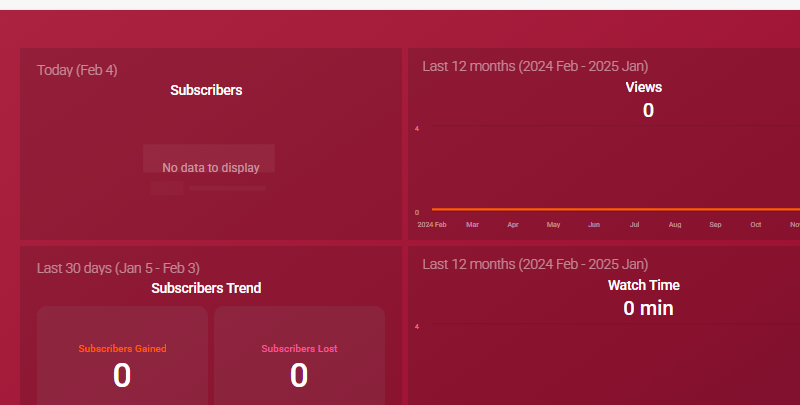This screenshot has width=800, height=405.
Task: Open the Subscribers Gained tile
Action: pyautogui.click(x=122, y=356)
